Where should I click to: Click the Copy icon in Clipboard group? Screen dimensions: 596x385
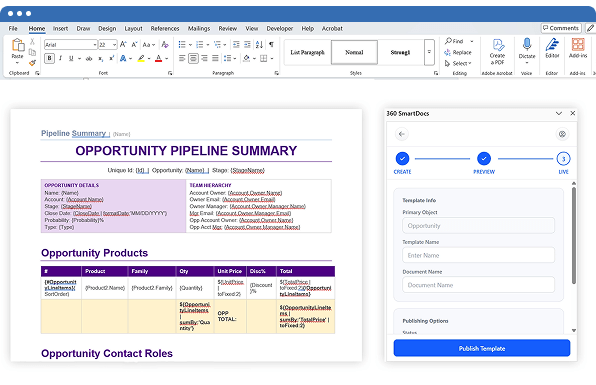coord(32,52)
